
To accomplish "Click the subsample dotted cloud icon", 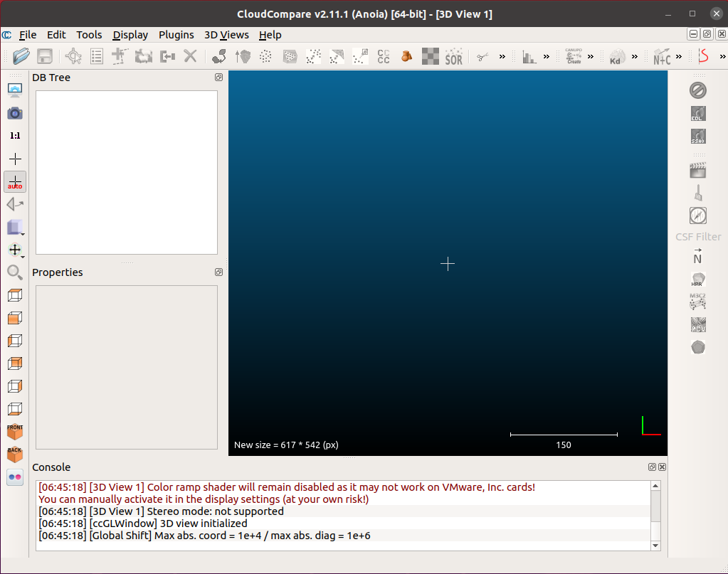I will tap(265, 57).
